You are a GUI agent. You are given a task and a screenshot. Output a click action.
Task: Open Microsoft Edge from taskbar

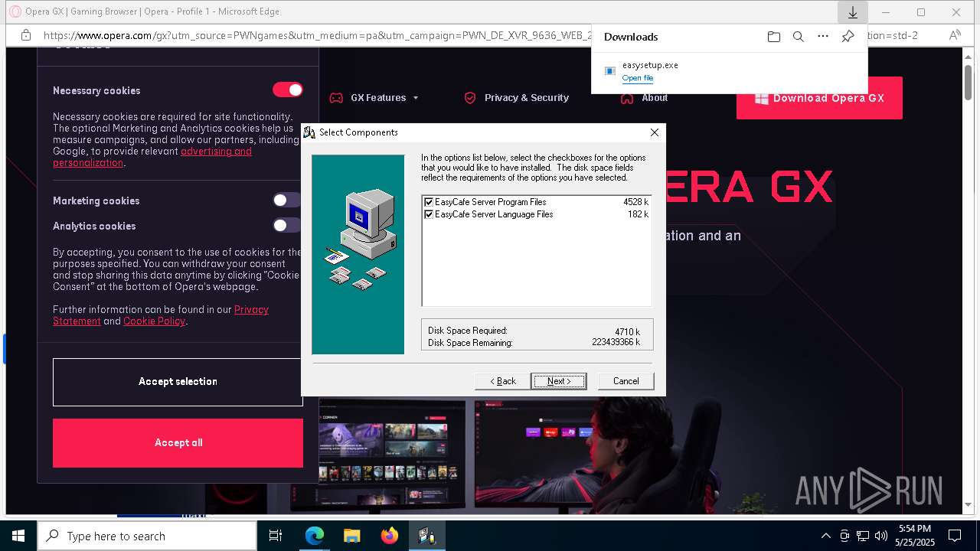click(x=315, y=536)
